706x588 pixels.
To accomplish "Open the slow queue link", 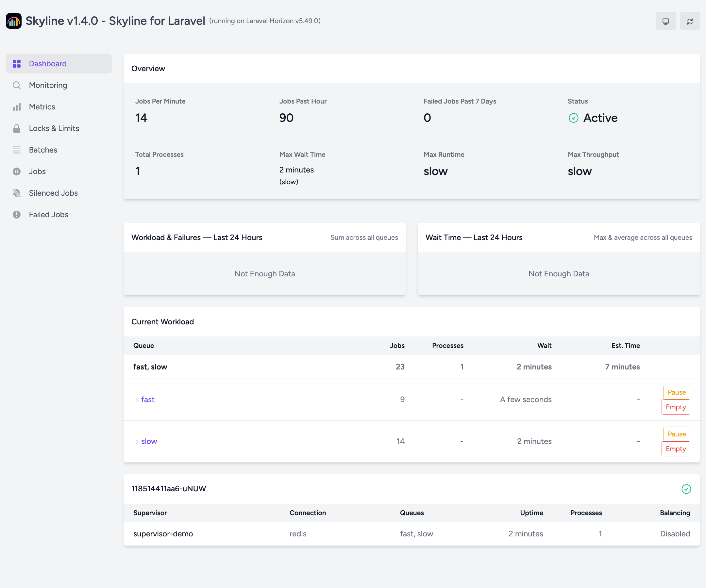I will (149, 441).
